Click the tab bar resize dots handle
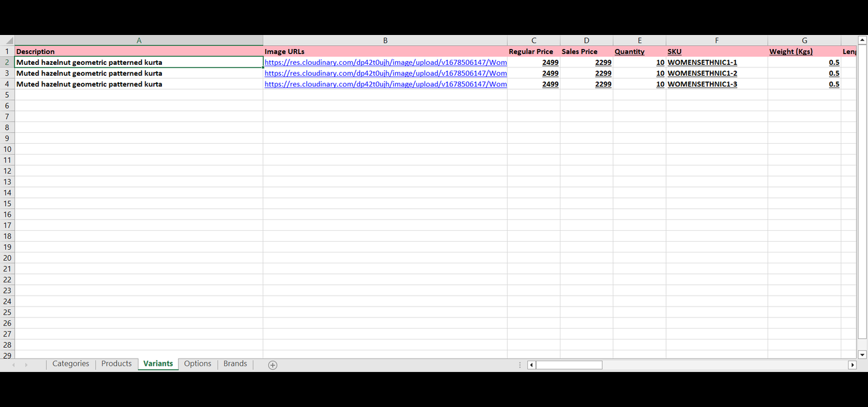Screen dimensions: 868x407 click(520, 365)
